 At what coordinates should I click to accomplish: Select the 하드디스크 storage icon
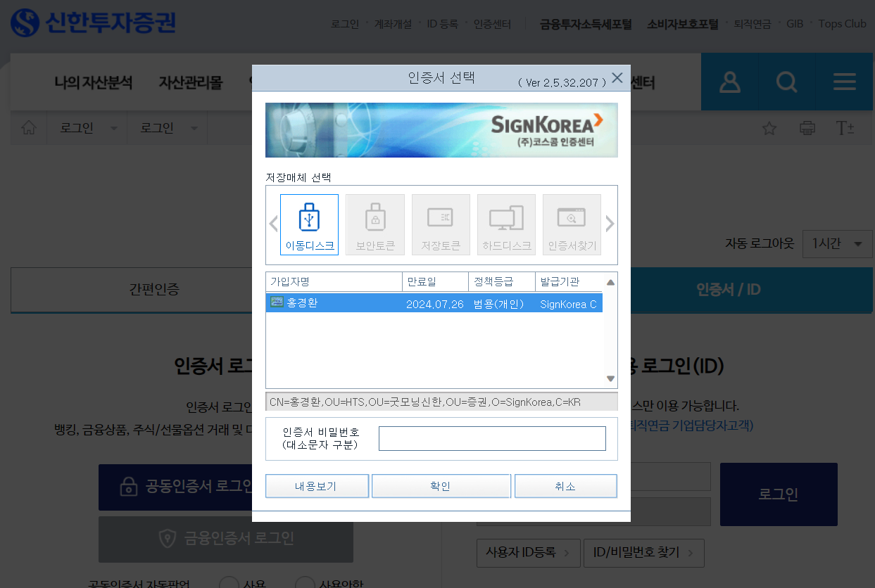(506, 224)
